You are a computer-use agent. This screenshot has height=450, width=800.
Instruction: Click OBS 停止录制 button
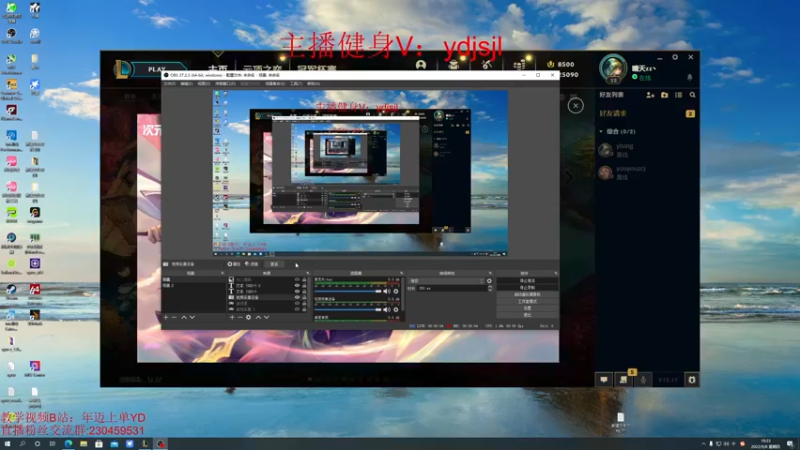coord(527,288)
